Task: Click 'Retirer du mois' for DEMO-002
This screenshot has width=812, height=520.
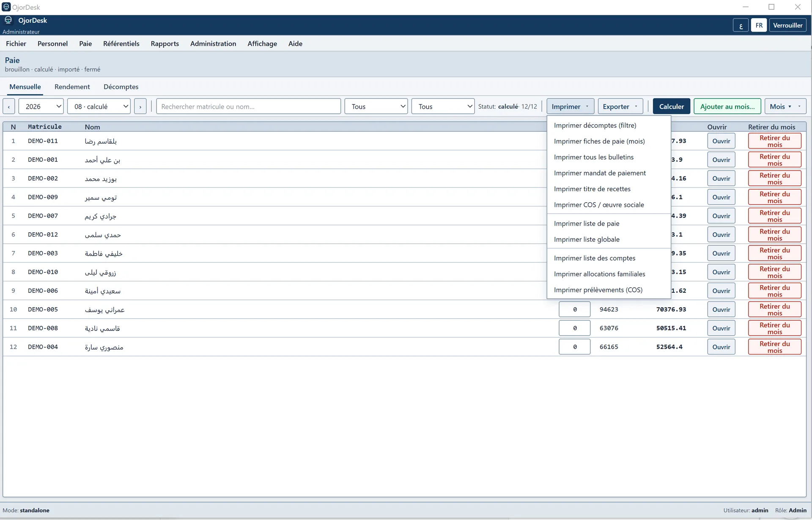Action: (x=774, y=178)
